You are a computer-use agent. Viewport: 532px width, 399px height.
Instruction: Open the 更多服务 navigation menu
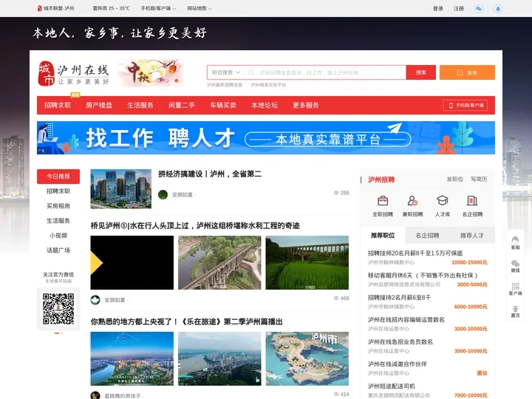[x=306, y=105]
